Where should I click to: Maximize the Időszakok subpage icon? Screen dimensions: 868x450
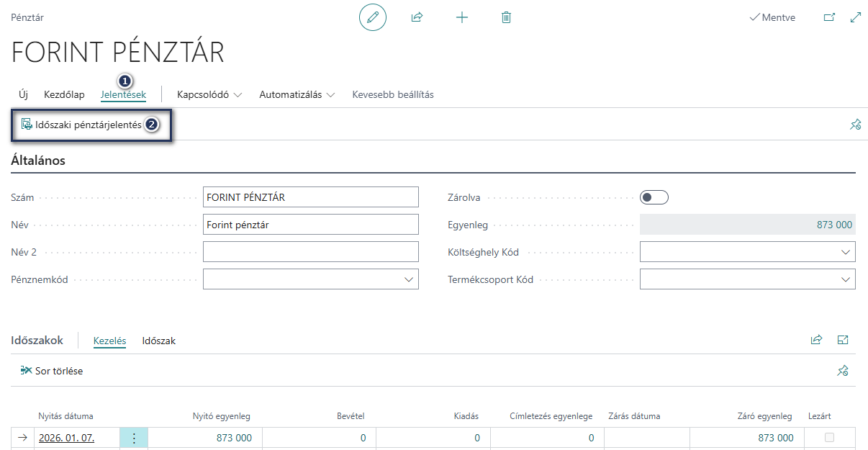point(843,340)
